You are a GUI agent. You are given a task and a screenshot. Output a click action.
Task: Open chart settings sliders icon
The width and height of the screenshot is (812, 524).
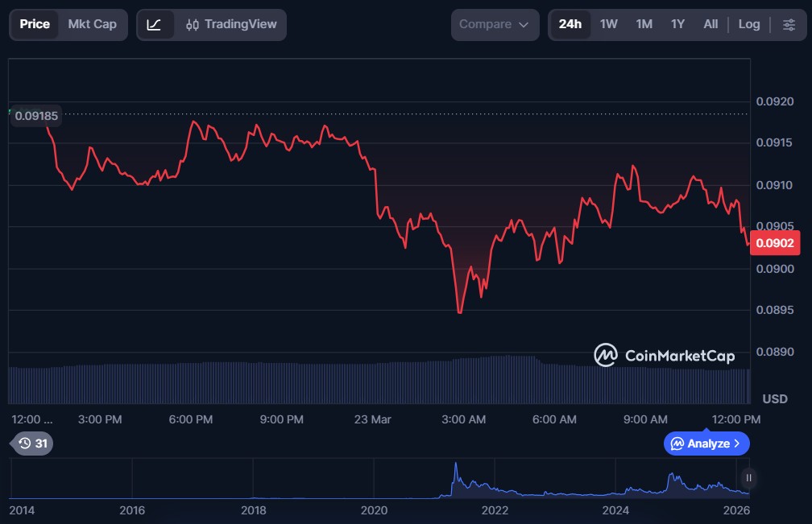pyautogui.click(x=788, y=25)
